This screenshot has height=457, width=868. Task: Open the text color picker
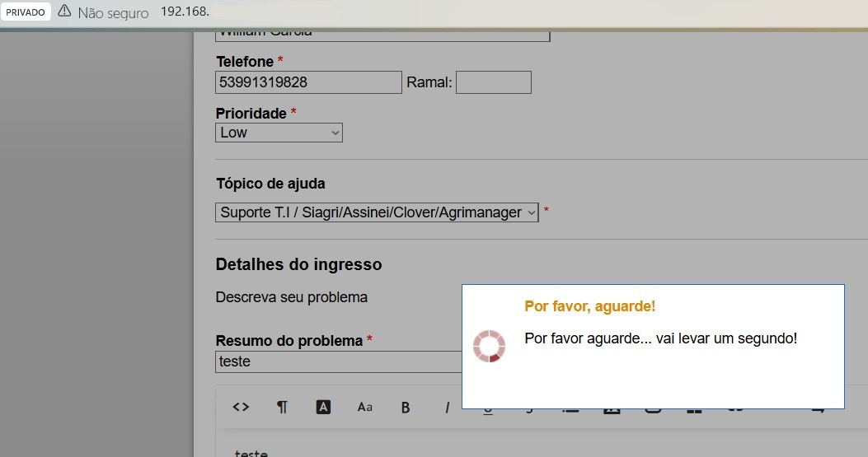pyautogui.click(x=323, y=407)
